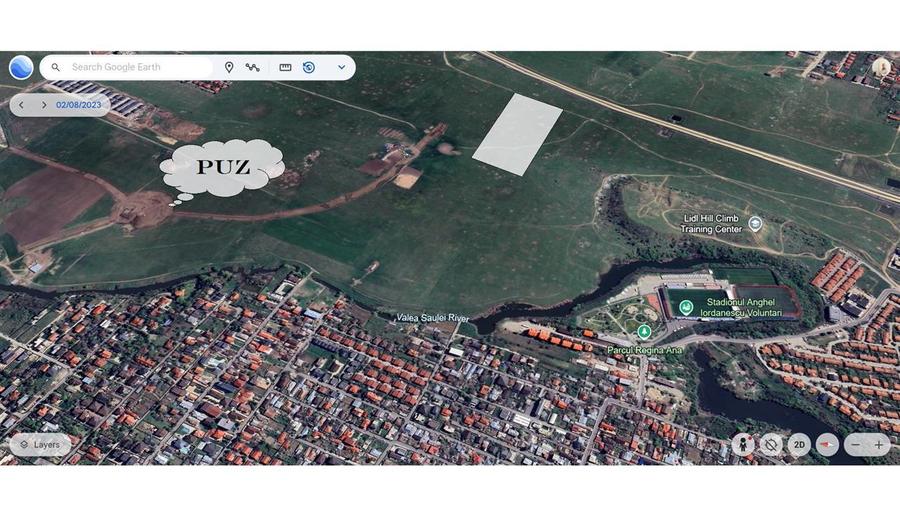The image size is (900, 506).
Task: Select the draw path tool
Action: 253,67
